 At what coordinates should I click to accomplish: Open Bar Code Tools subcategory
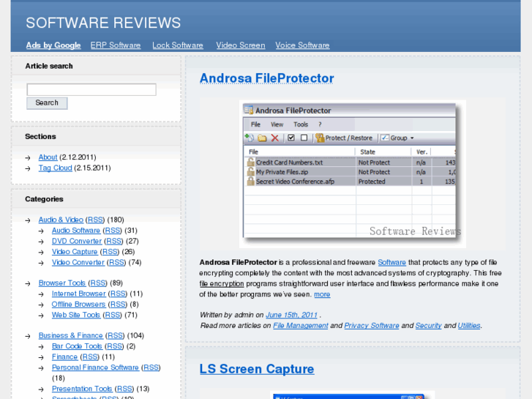77,346
